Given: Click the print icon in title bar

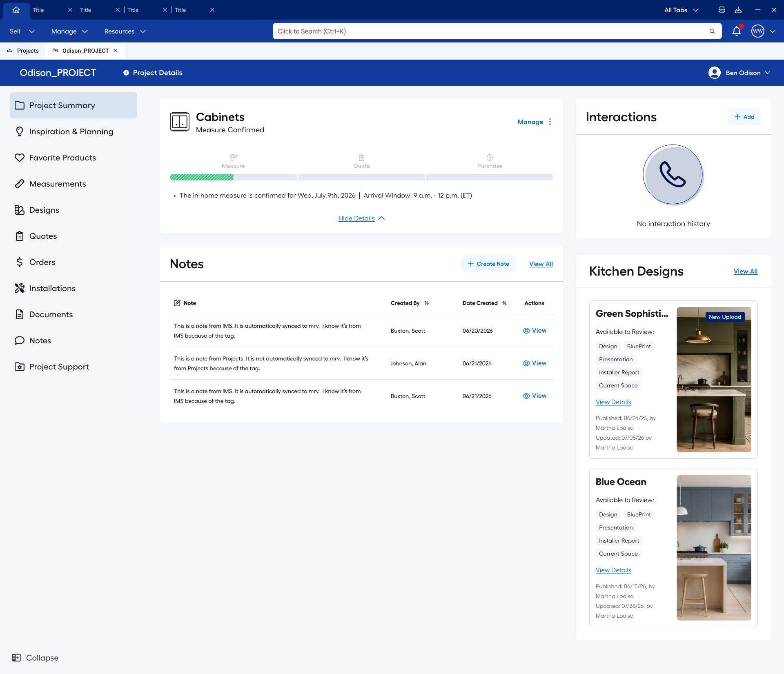Looking at the screenshot, I should [722, 10].
